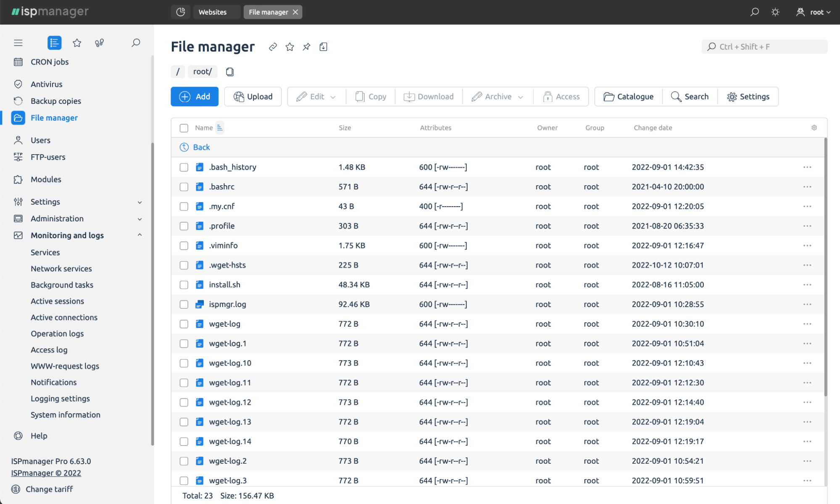The width and height of the screenshot is (840, 504).
Task: Select install.sh checkbox
Action: 184,285
